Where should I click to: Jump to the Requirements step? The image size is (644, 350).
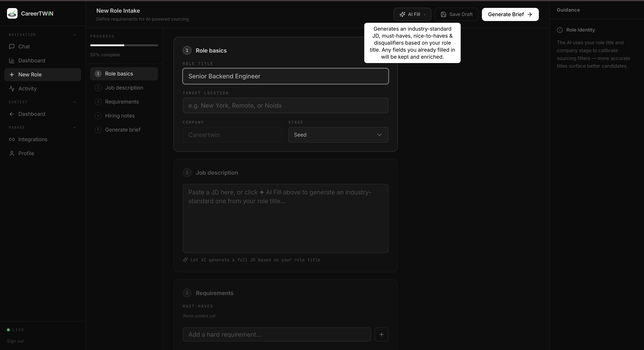(124, 102)
